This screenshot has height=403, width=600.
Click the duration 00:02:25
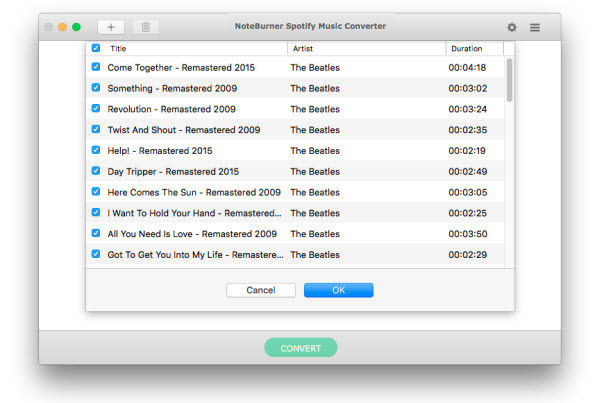pos(468,213)
